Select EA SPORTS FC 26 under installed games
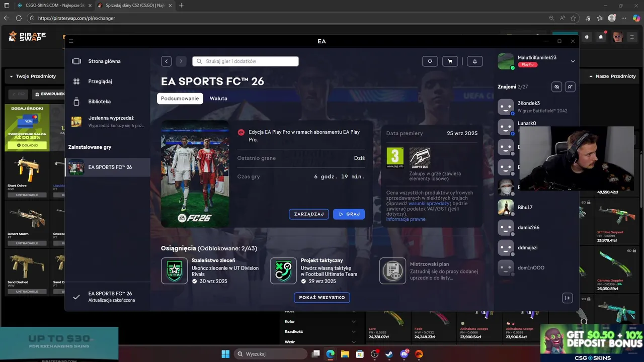 (108, 167)
